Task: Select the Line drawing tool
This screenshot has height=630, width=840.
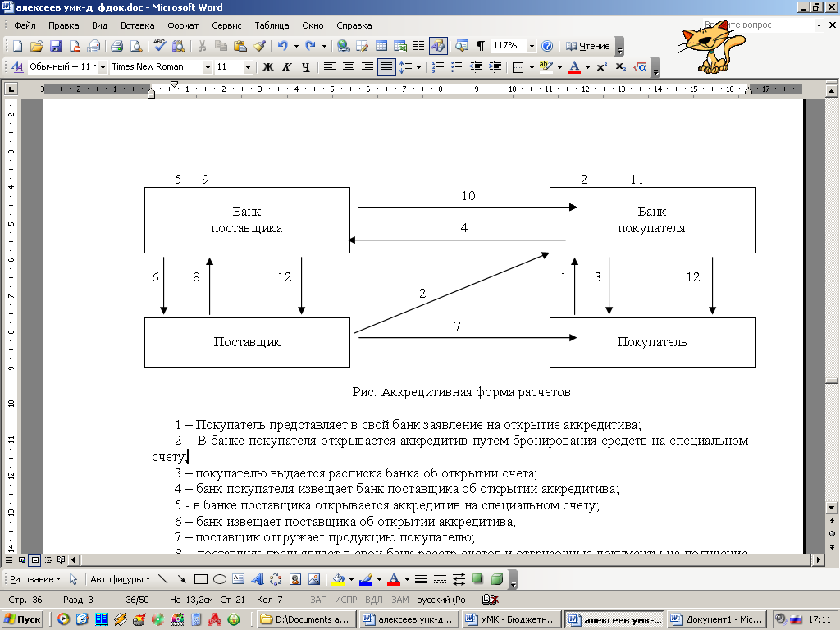Action: coord(163,579)
